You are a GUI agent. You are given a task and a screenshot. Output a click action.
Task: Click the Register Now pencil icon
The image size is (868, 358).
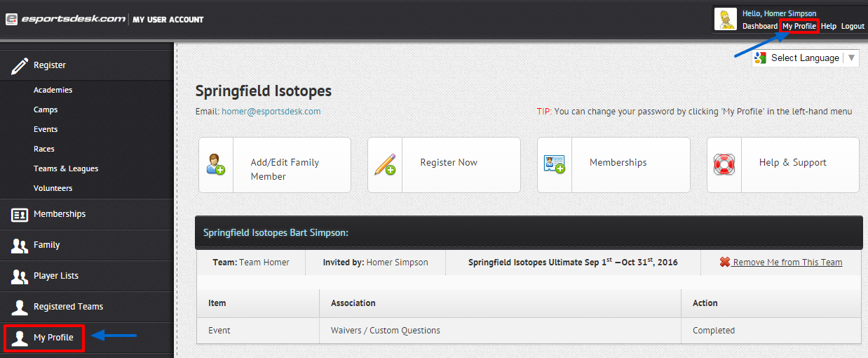385,164
